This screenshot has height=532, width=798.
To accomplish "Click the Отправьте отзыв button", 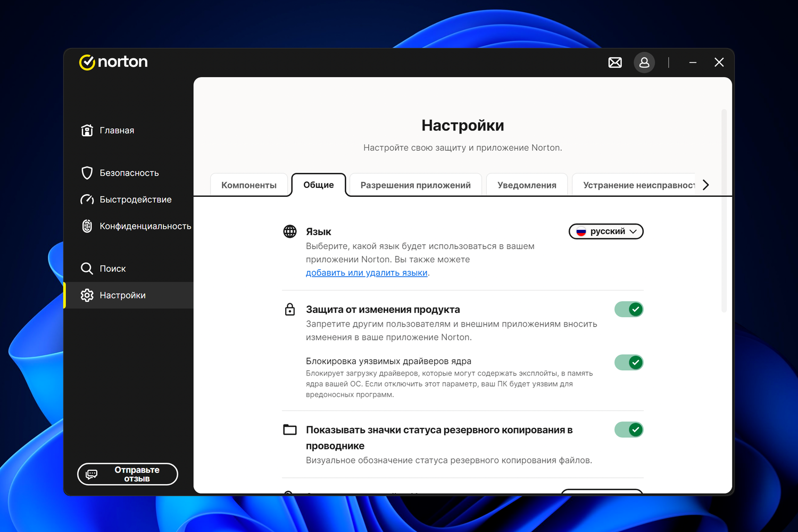I will pyautogui.click(x=128, y=474).
